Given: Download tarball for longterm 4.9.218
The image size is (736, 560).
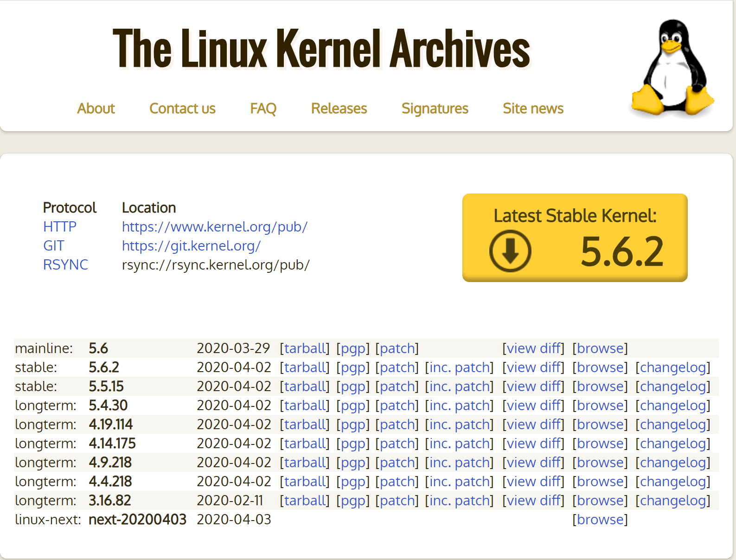Looking at the screenshot, I should (305, 462).
